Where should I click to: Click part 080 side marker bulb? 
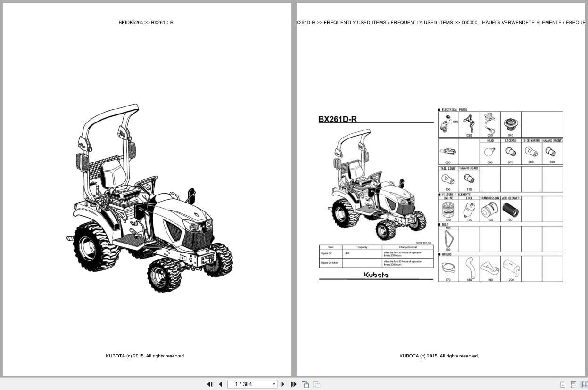(531, 152)
